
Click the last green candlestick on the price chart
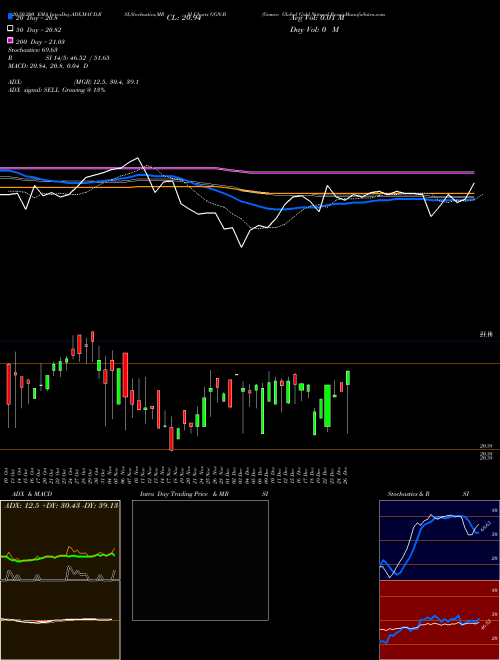(x=348, y=378)
